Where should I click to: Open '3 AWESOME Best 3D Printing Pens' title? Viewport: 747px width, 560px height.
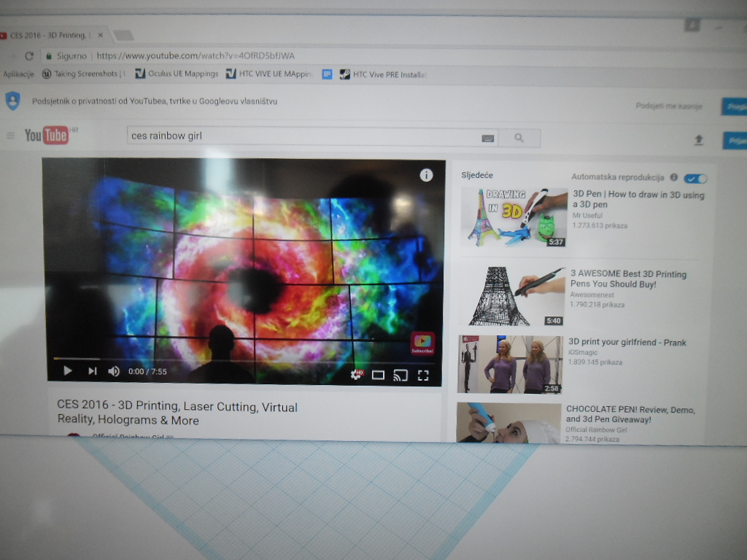(x=628, y=279)
